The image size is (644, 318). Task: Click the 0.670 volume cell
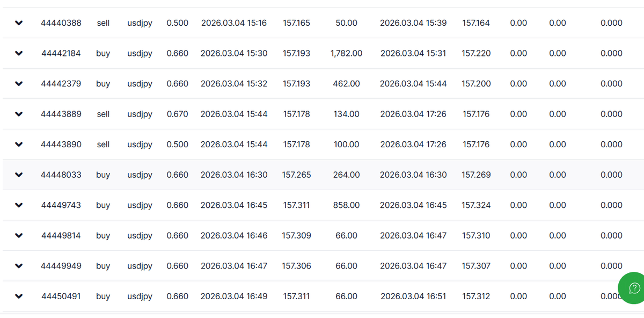coord(178,114)
